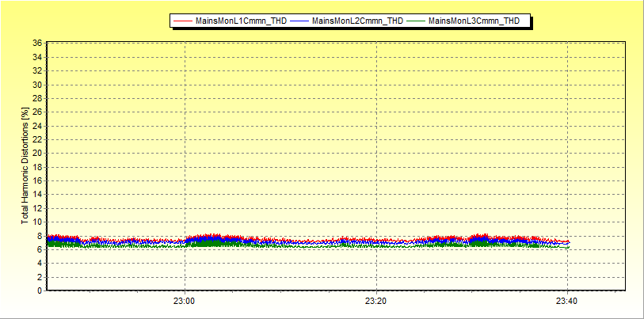Click the MainsMonL1Cmmn_THD legend entry
Screen dimensions: 644x319
[x=241, y=21]
